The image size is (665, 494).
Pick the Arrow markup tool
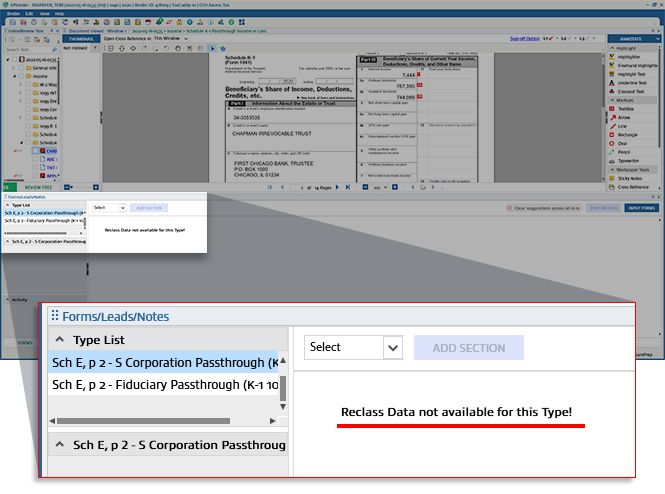pos(624,116)
